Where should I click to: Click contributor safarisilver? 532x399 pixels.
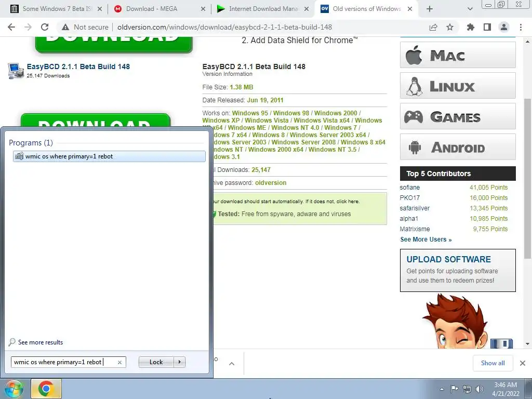[x=415, y=208]
